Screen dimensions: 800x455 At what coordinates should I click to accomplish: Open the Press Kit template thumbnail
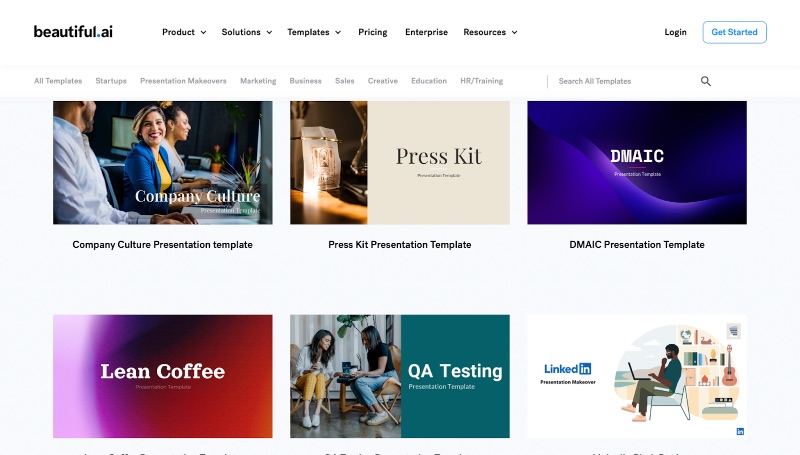[x=399, y=162]
